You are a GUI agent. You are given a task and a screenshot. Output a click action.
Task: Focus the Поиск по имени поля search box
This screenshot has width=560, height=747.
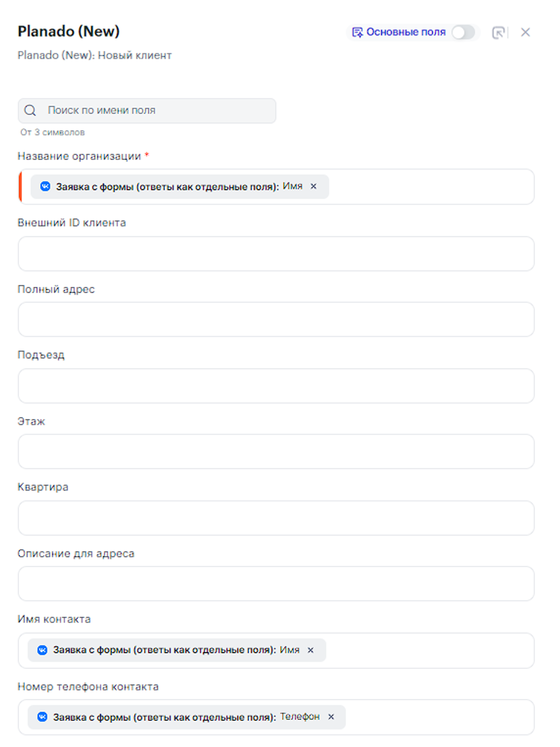pyautogui.click(x=157, y=111)
